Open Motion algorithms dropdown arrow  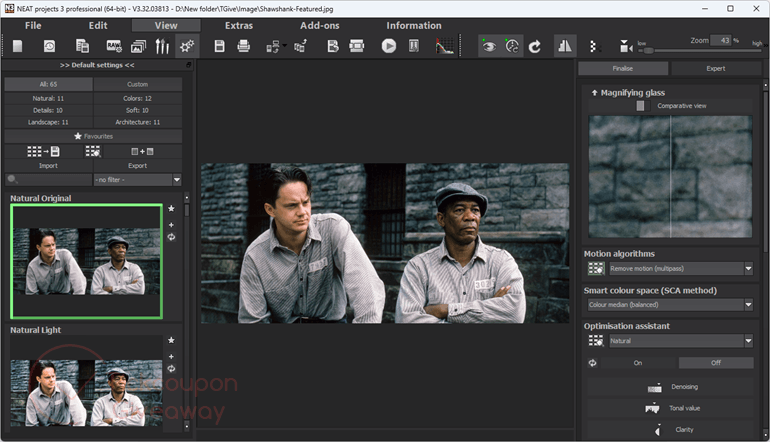click(x=748, y=269)
